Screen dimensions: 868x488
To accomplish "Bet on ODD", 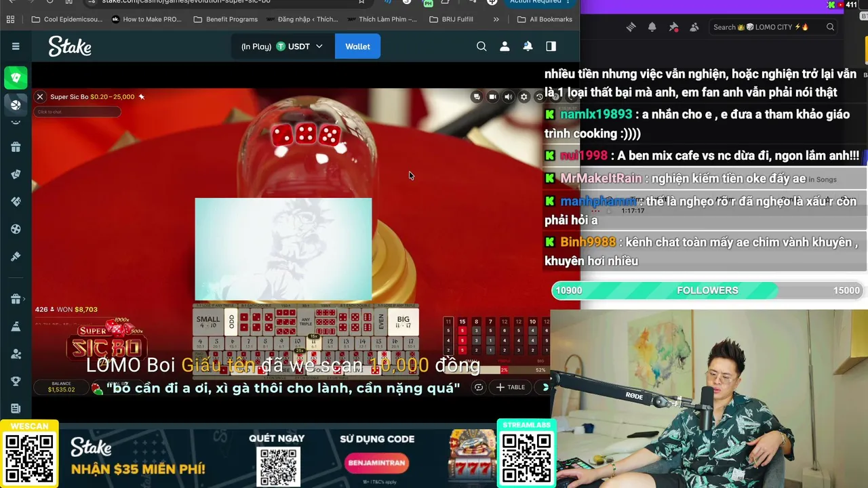I will tap(231, 322).
